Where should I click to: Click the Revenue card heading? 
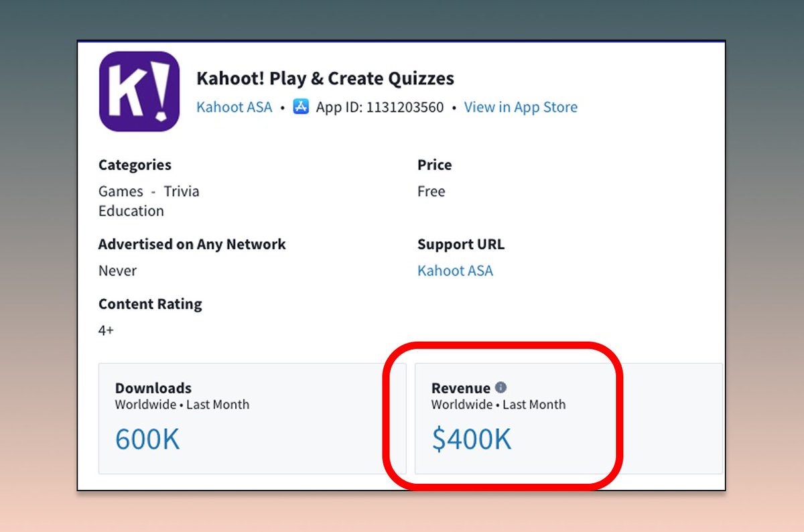461,388
